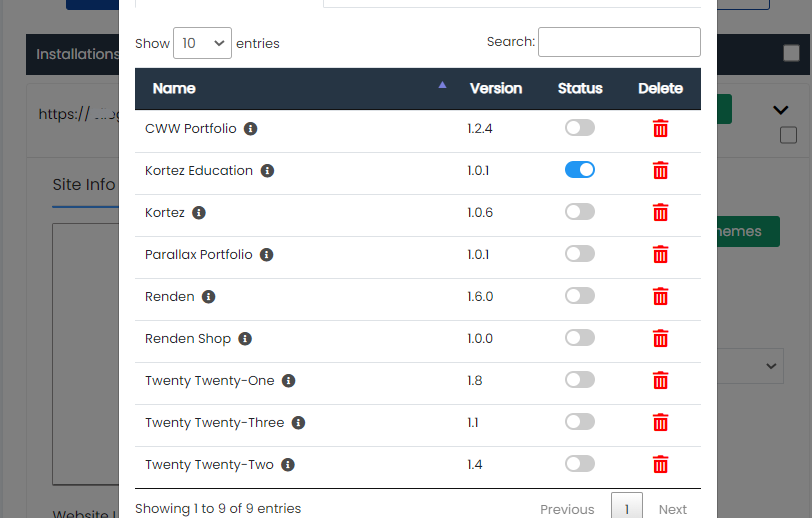Delete the Renden theme
Image resolution: width=812 pixels, height=518 pixels.
pos(660,296)
